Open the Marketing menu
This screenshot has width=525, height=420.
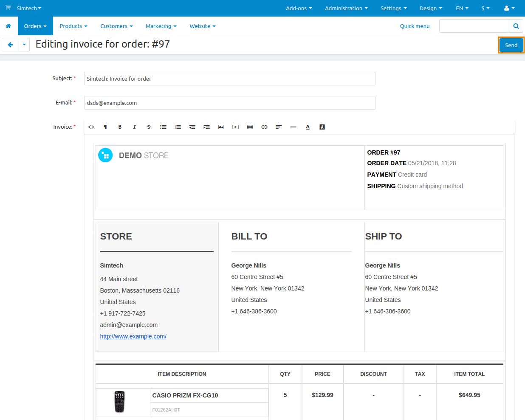(161, 26)
